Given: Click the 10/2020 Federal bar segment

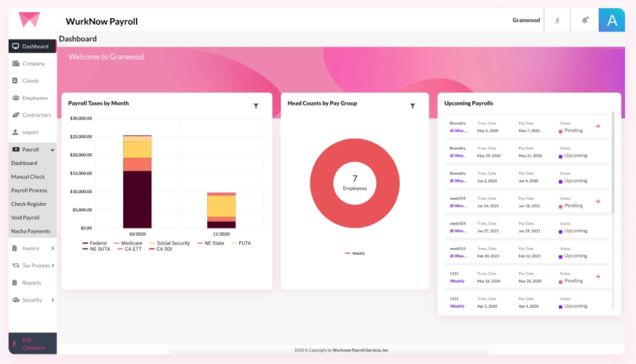Looking at the screenshot, I should [x=137, y=199].
